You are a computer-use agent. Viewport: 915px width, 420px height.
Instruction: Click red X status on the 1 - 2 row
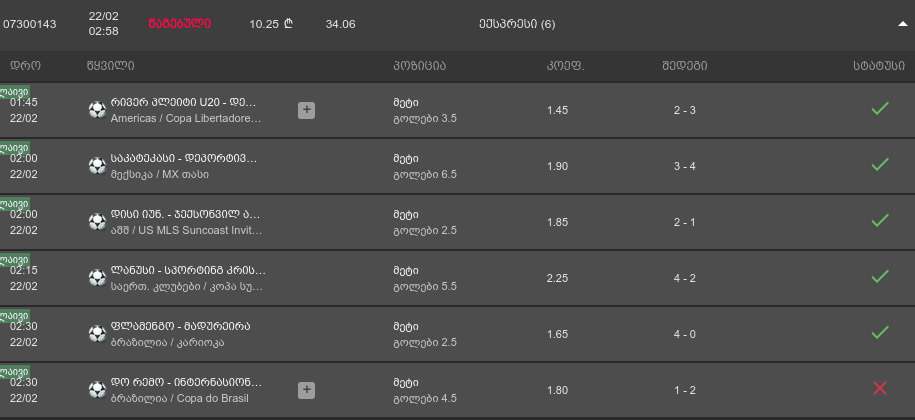pyautogui.click(x=880, y=388)
